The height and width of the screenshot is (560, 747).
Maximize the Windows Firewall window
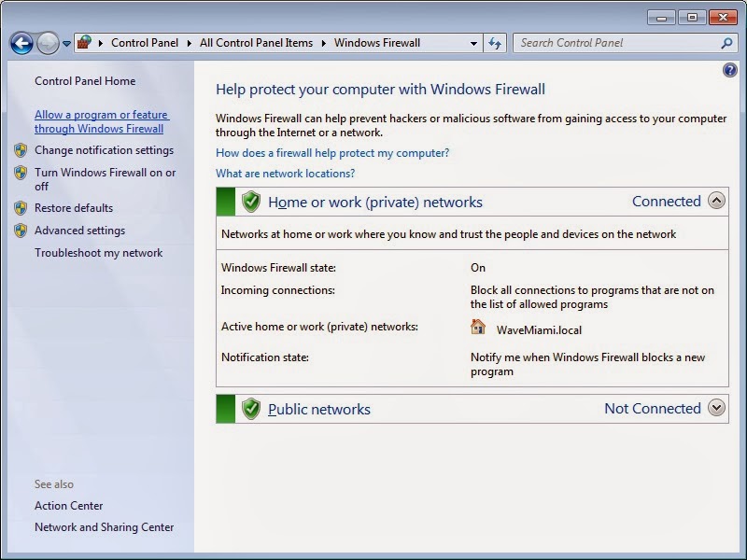tap(692, 18)
